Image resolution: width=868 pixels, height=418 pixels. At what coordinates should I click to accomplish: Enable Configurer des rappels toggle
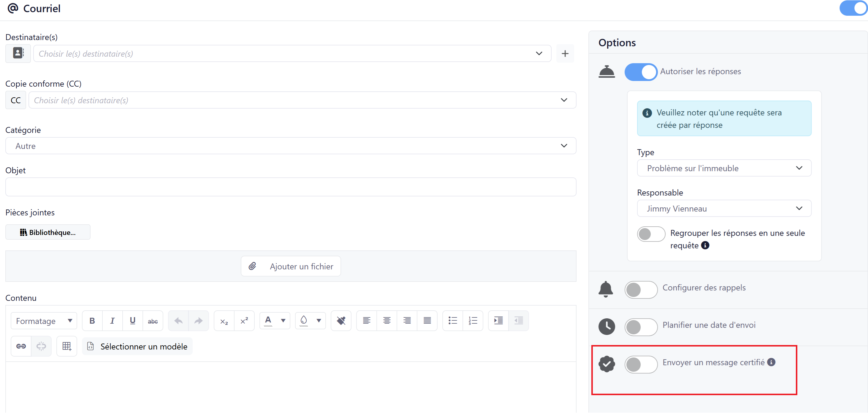click(641, 289)
